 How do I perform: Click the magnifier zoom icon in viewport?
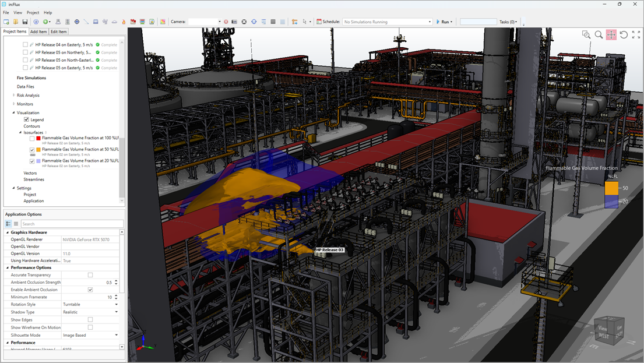[599, 35]
